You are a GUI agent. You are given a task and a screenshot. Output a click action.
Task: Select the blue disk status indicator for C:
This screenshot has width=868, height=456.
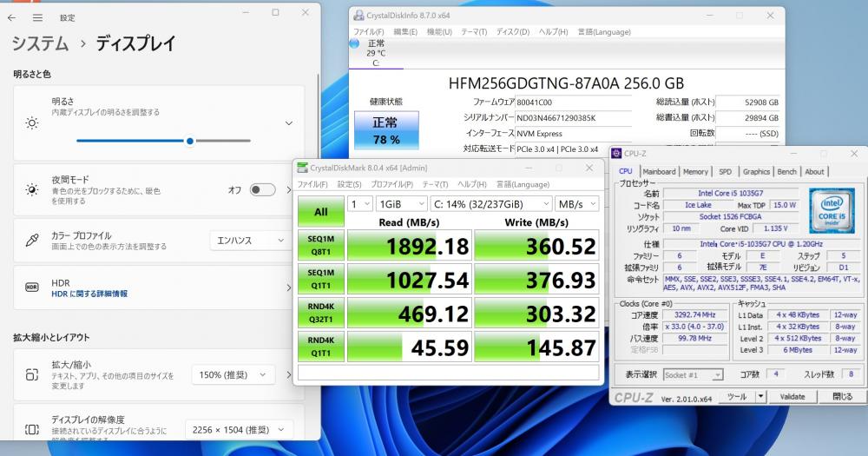(x=355, y=43)
